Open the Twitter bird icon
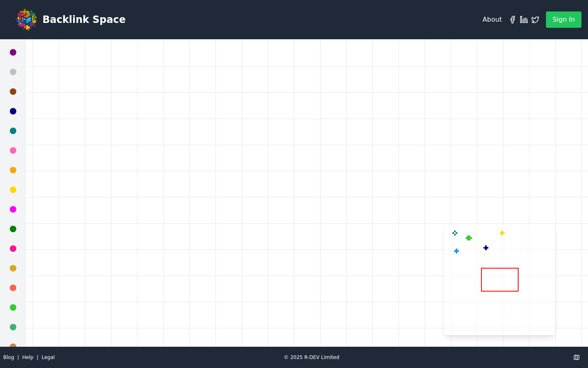 click(535, 19)
